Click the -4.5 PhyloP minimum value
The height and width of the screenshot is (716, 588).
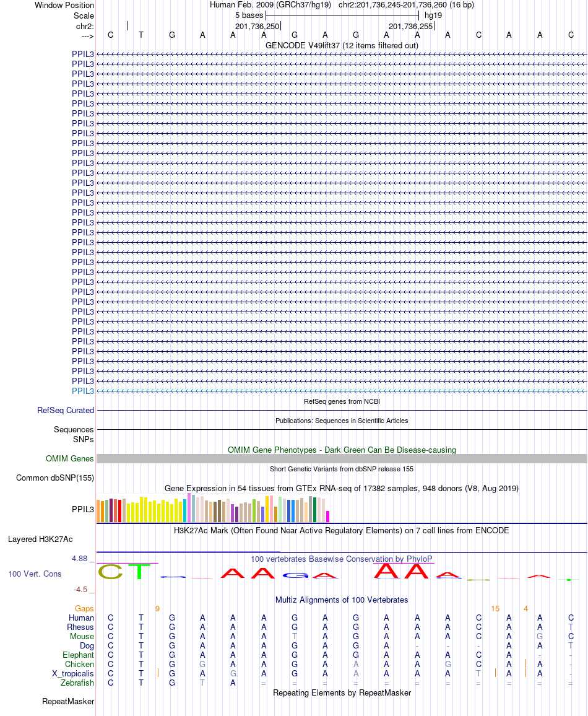[80, 590]
